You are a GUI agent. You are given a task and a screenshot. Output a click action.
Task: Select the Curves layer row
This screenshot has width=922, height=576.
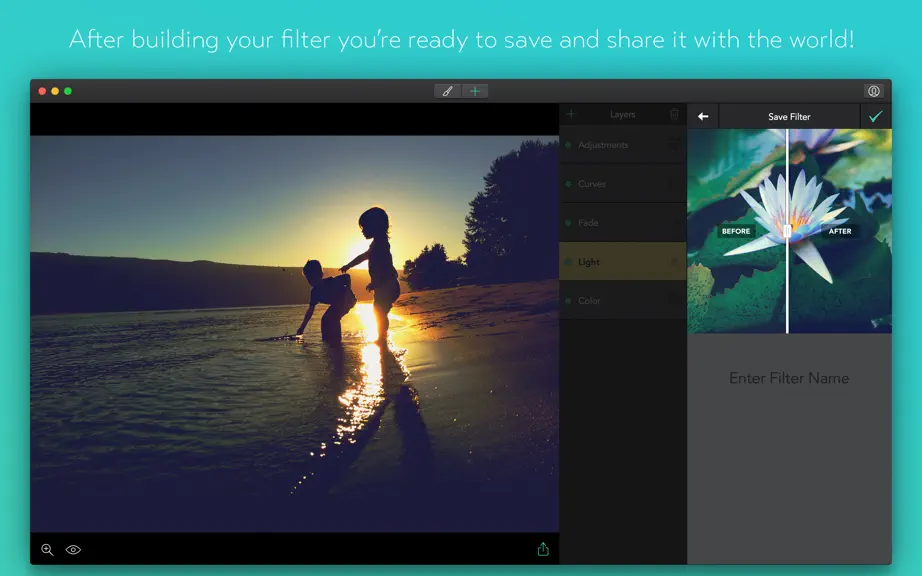623,184
